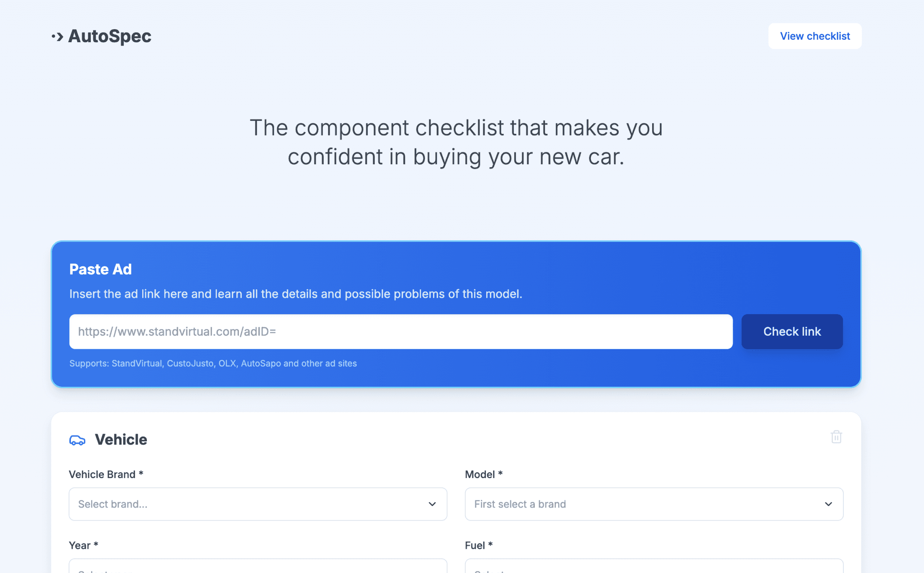Viewport: 924px width, 573px height.
Task: Open the Vehicle Brand dropdown
Action: pyautogui.click(x=258, y=504)
